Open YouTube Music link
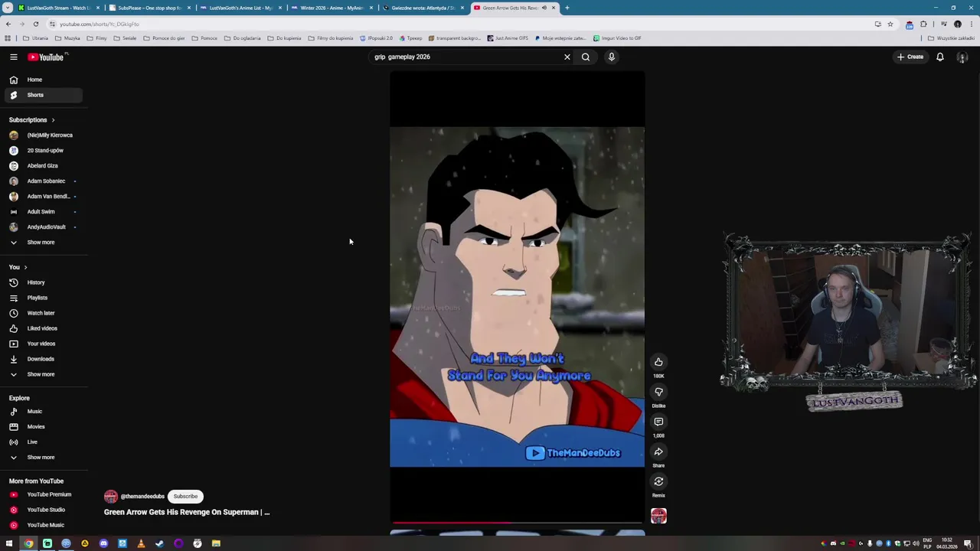This screenshot has width=980, height=551. tap(44, 525)
